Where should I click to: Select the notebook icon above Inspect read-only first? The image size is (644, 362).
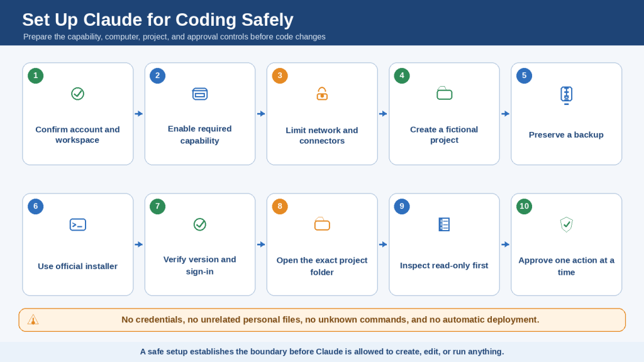[x=444, y=224]
